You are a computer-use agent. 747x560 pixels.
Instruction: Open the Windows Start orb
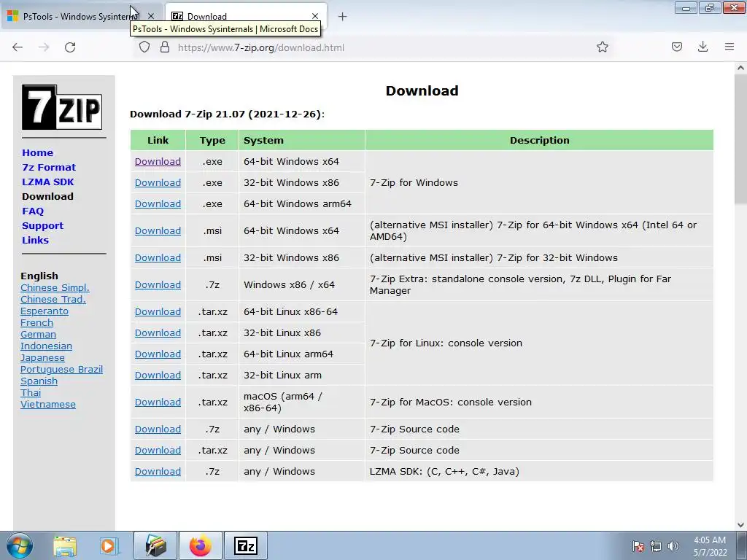click(x=20, y=545)
